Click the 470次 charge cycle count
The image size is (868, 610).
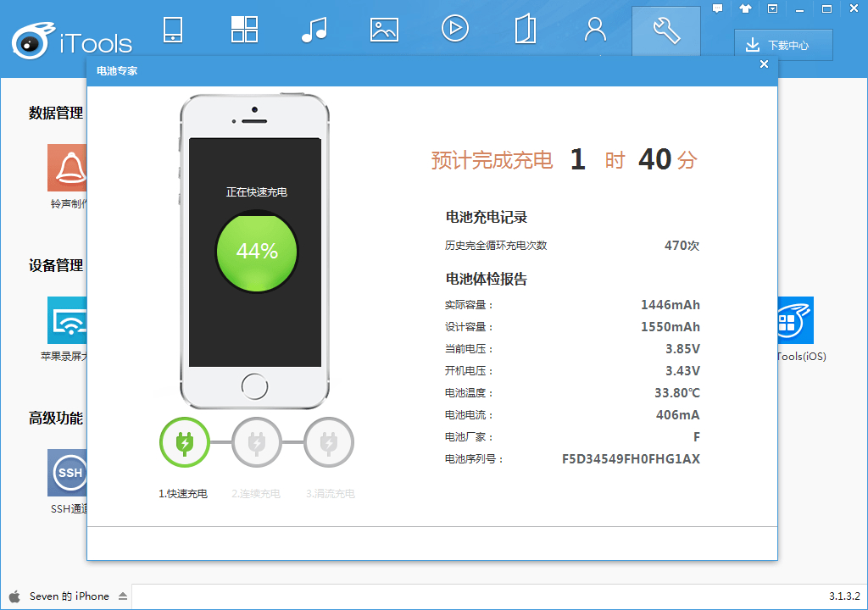[x=682, y=245]
